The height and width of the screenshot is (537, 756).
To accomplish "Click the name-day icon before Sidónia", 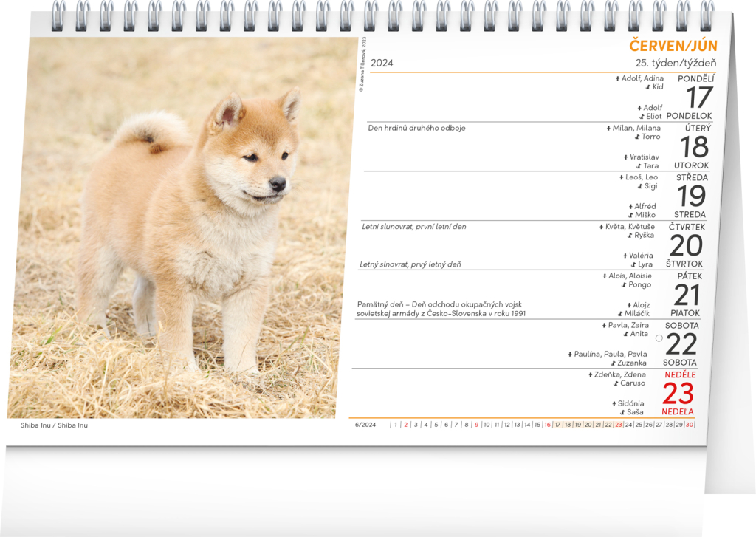I will [x=614, y=403].
